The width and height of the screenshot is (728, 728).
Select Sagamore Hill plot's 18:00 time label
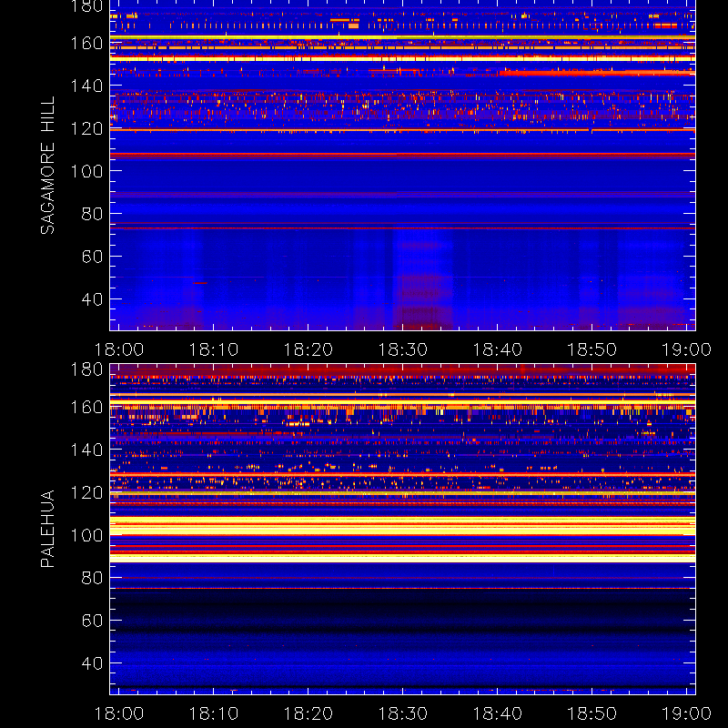tap(119, 349)
